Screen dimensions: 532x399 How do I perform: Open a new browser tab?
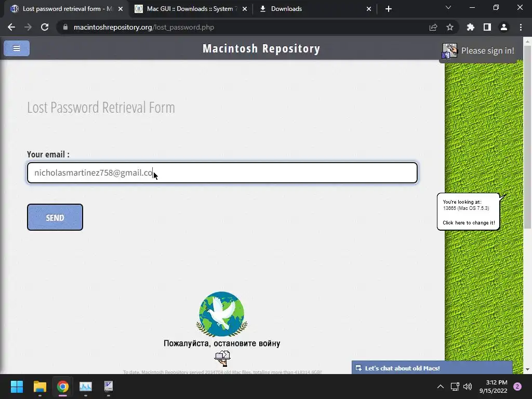tap(389, 9)
